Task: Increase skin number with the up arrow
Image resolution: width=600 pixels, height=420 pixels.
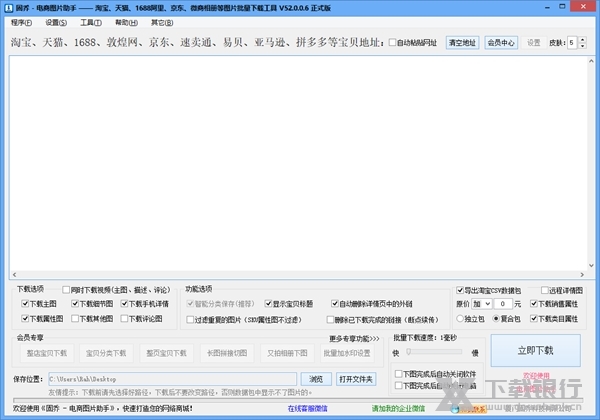Action: point(582,39)
